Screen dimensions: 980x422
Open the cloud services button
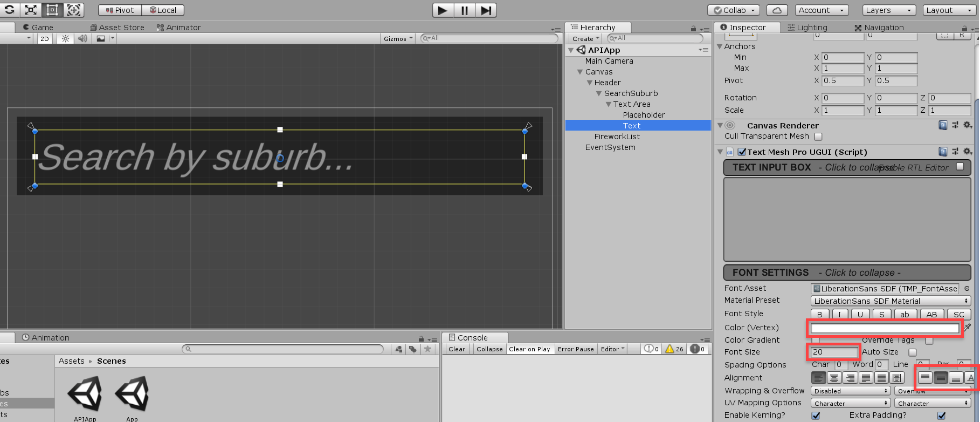click(777, 10)
